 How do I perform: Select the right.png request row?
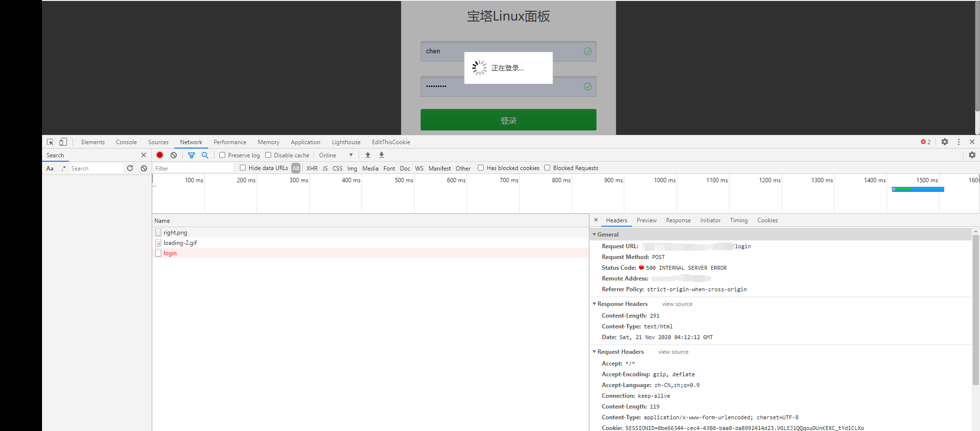pyautogui.click(x=370, y=232)
